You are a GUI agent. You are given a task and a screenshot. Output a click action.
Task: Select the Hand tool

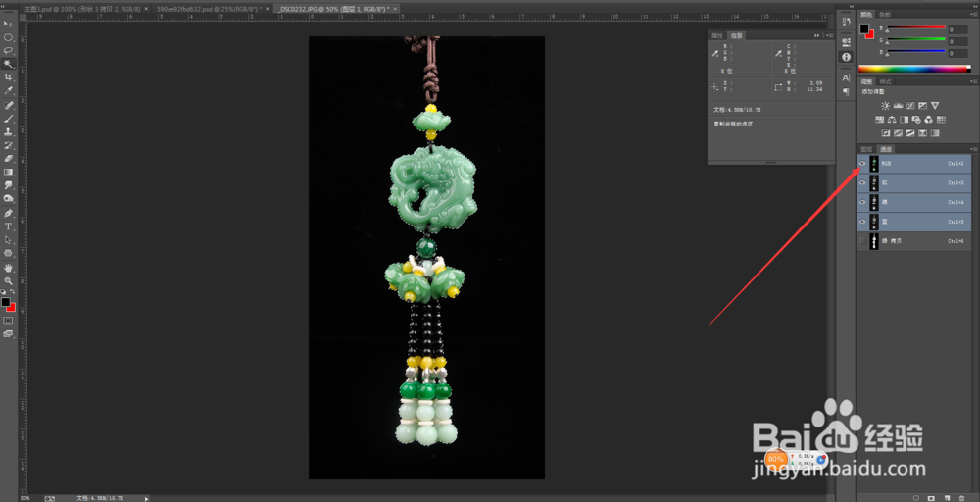click(x=8, y=269)
